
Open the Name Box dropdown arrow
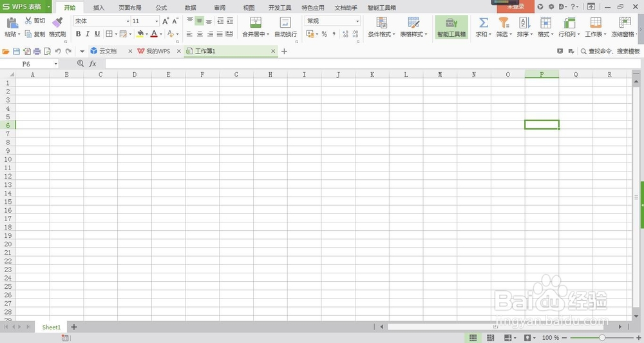point(56,64)
